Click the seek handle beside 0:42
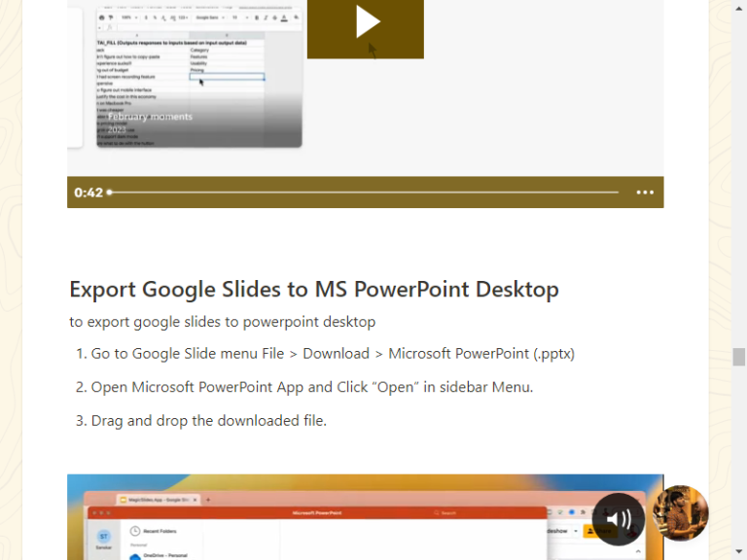This screenshot has width=747, height=560. click(110, 192)
